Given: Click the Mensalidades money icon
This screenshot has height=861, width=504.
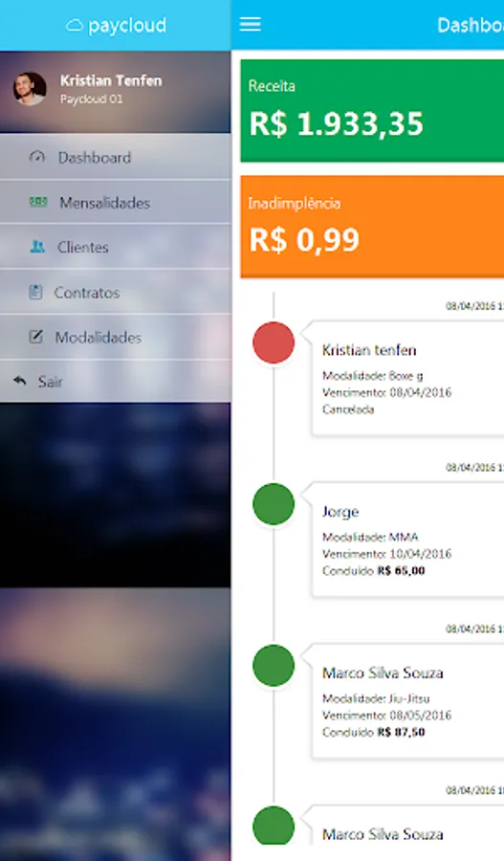Looking at the screenshot, I should (x=38, y=202).
